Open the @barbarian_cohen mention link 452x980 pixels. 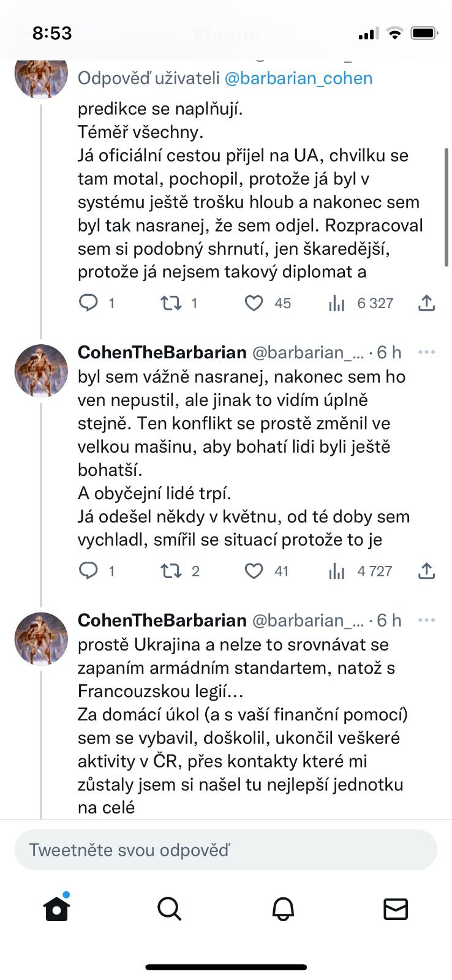(x=299, y=78)
